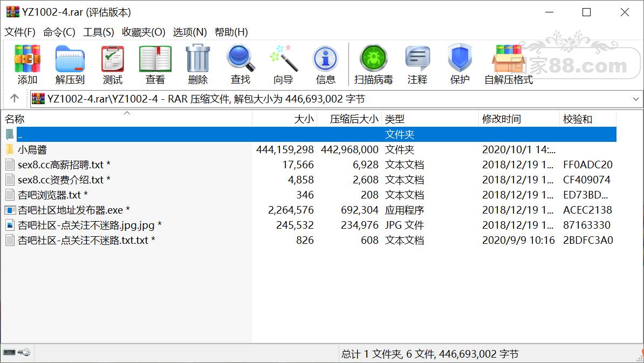Screen dimensions: 644x363
Task: Click the Add (添加) toolbar icon
Action: 27,58
